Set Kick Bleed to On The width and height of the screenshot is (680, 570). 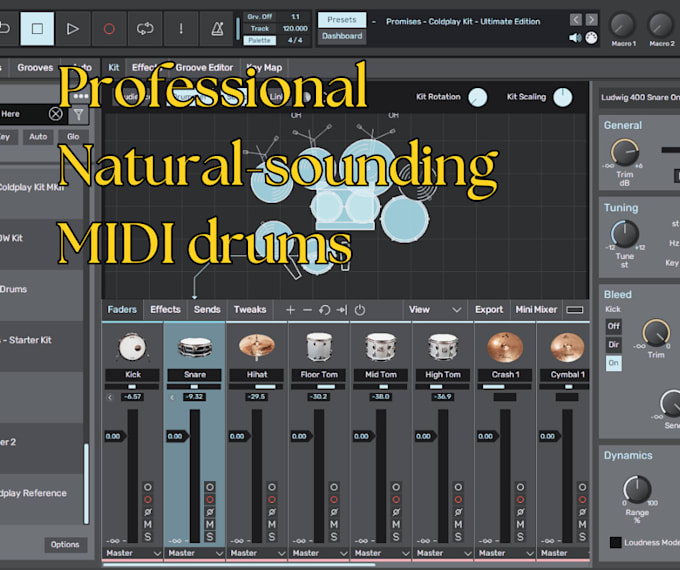613,363
